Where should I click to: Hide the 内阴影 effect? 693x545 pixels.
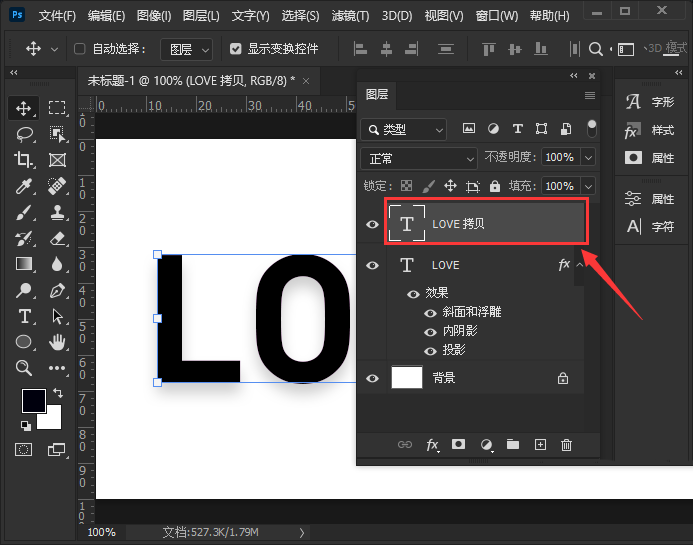(x=430, y=332)
